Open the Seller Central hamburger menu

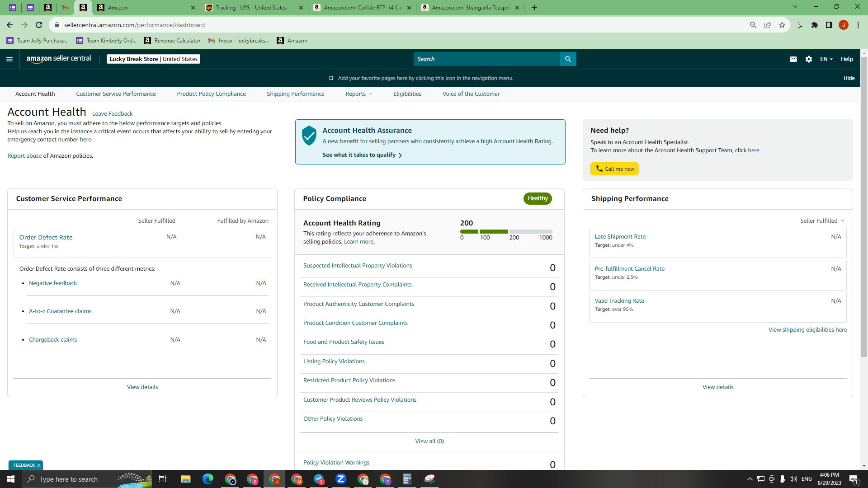point(9,59)
